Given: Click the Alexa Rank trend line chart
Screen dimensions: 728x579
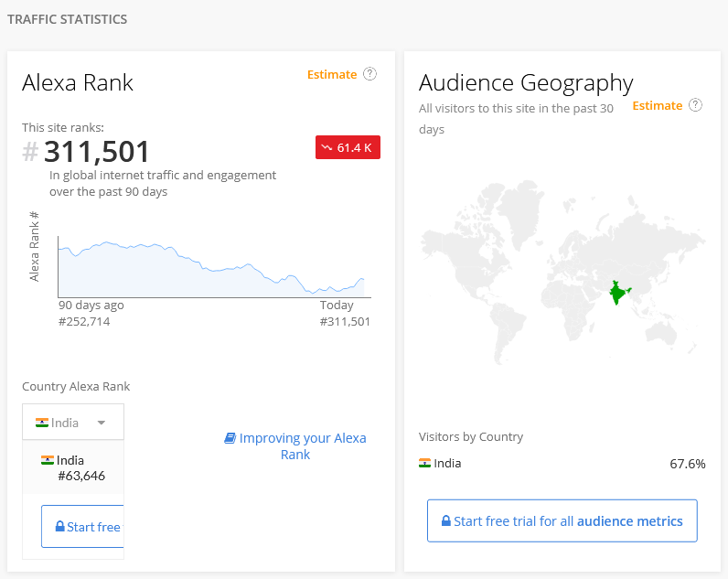Looking at the screenshot, I should (214, 268).
